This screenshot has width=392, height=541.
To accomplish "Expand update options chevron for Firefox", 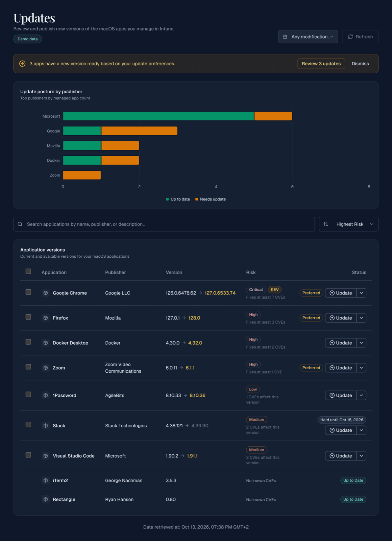I will [x=361, y=318].
